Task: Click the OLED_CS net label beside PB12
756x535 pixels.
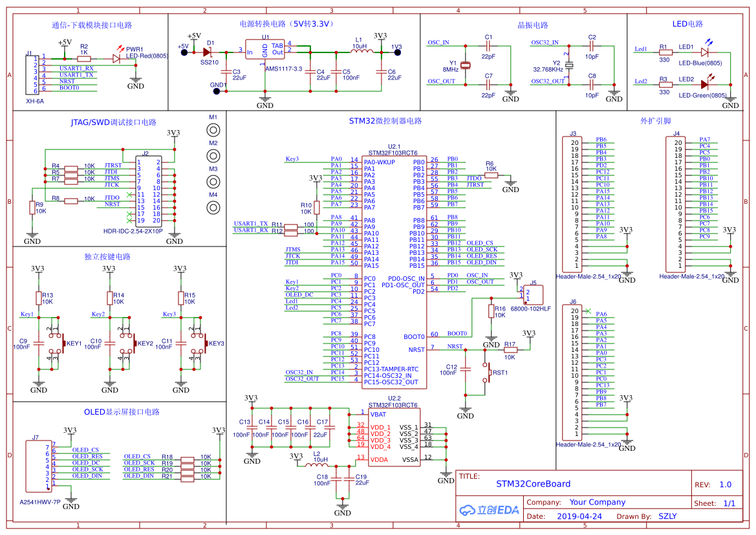Action: click(x=480, y=243)
